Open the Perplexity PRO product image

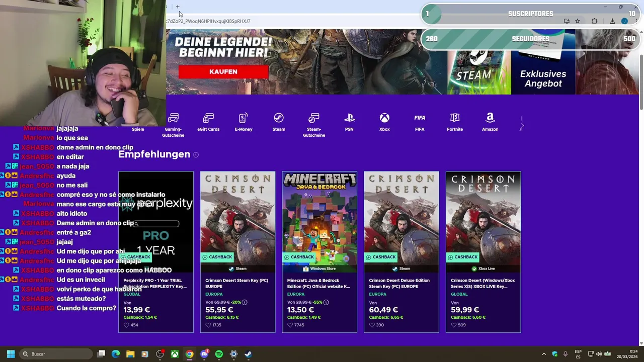[x=155, y=222]
